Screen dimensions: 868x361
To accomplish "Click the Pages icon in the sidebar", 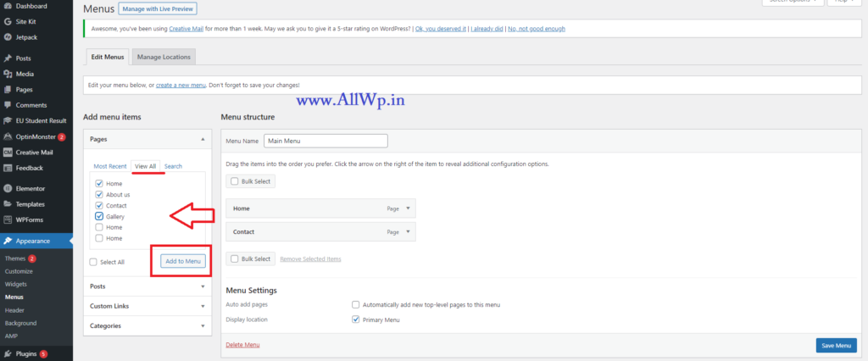I will pos(8,89).
